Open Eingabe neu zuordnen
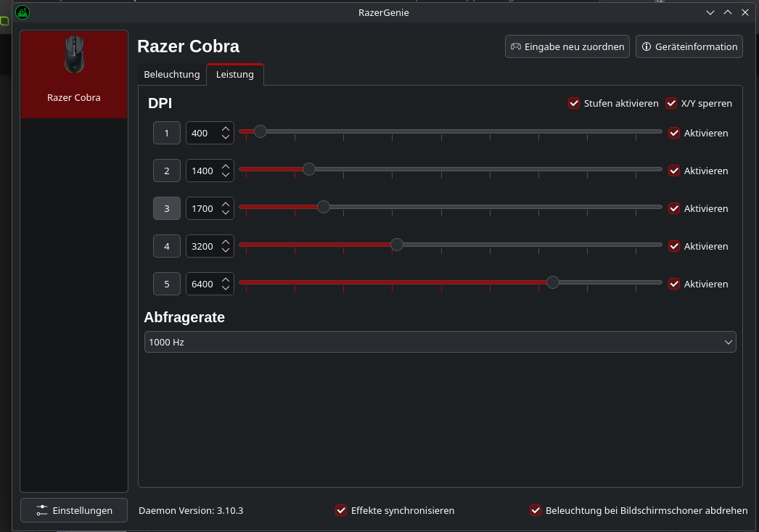Screen dimensions: 759x532 click(567, 46)
